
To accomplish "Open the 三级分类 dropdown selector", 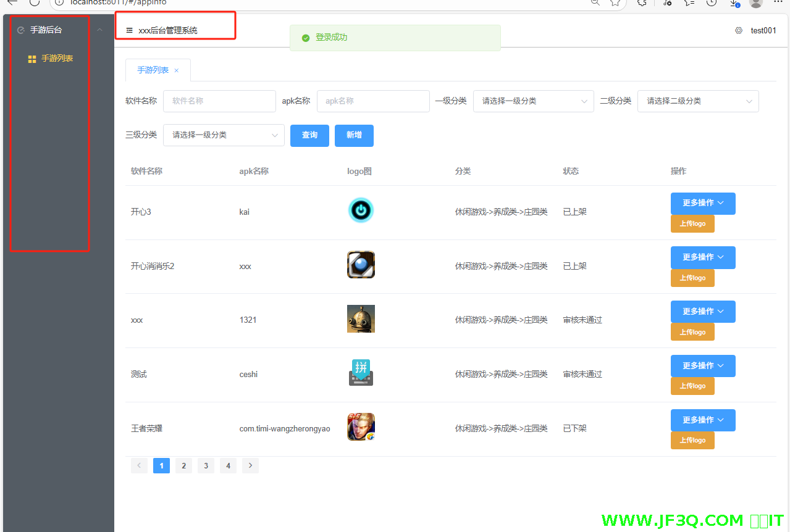I will pyautogui.click(x=223, y=135).
